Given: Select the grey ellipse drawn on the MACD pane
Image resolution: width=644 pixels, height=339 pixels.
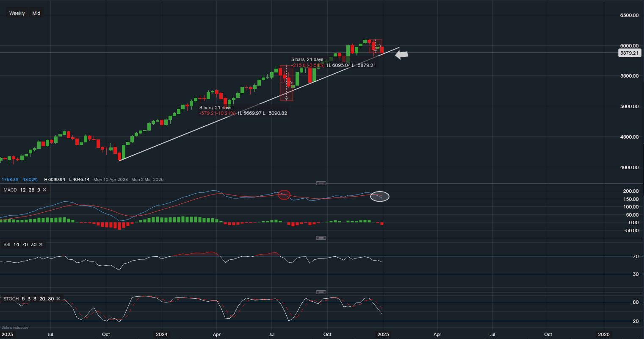Looking at the screenshot, I should pos(379,196).
